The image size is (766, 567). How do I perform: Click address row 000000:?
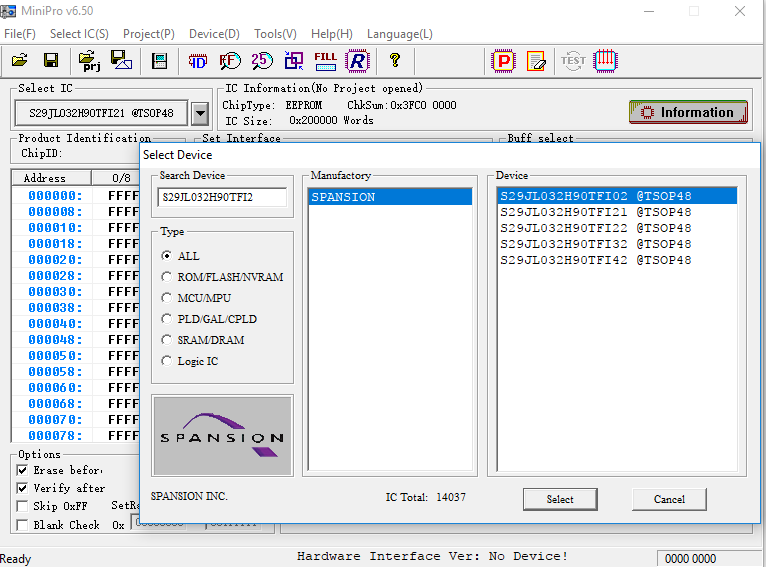(55, 196)
